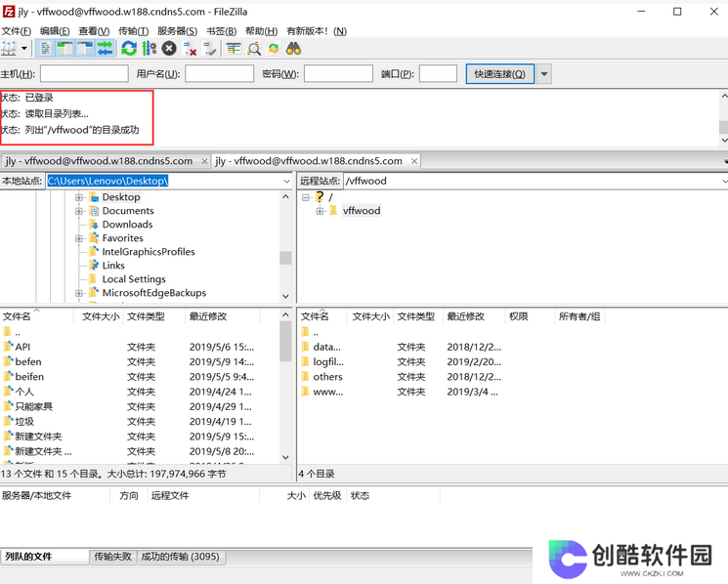Switch to the 列队的文件 queue tab
The width and height of the screenshot is (728, 584).
pyautogui.click(x=45, y=557)
